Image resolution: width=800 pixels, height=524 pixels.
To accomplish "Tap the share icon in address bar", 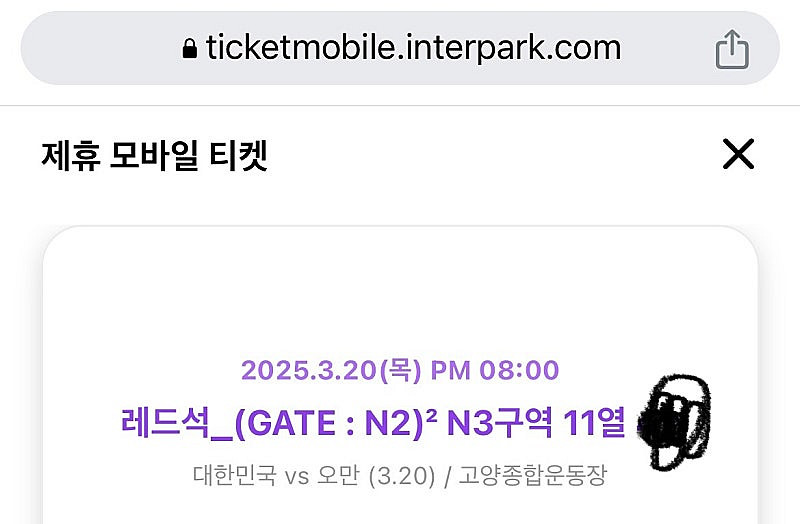I will click(x=732, y=49).
